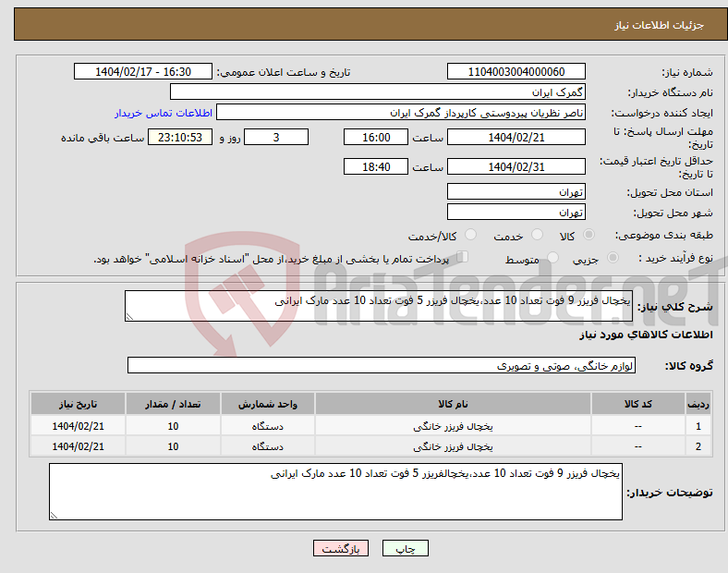Screen dimensions: 728x573
Task: Select the خدمت radio button
Action: 537,235
